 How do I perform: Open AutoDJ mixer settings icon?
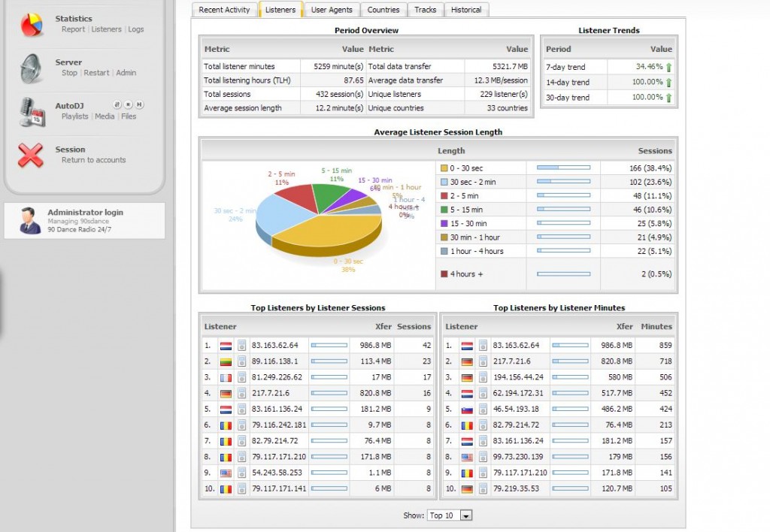(x=117, y=104)
